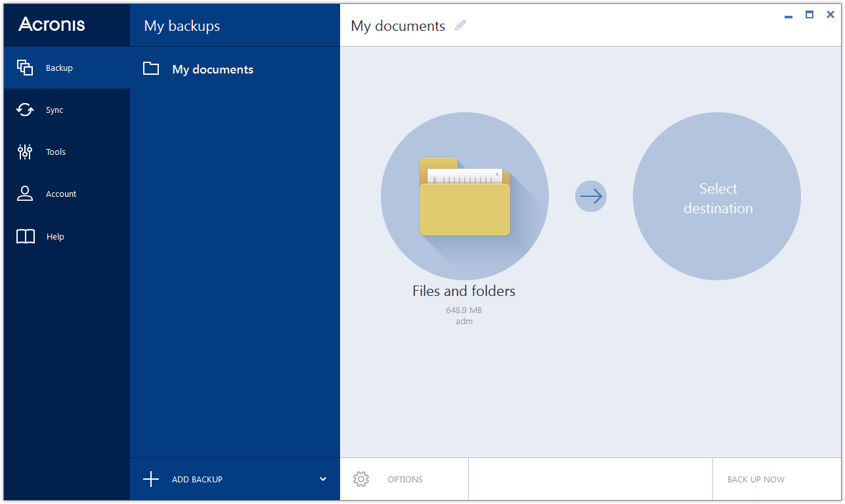The image size is (845, 504).
Task: Click the plus icon for Add Backup
Action: coord(151,479)
